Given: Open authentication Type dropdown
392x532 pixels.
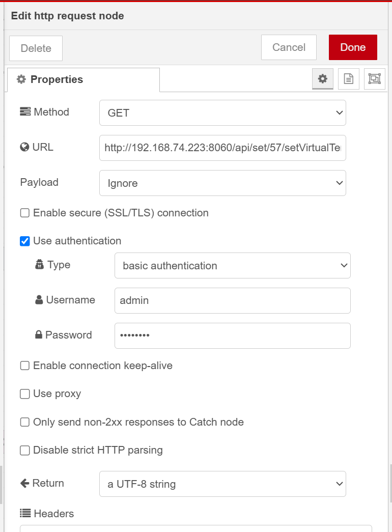Looking at the screenshot, I should [232, 265].
